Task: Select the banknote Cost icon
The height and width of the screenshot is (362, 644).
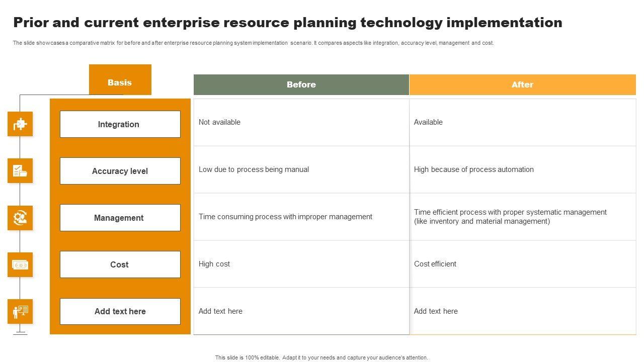Action: [x=20, y=264]
